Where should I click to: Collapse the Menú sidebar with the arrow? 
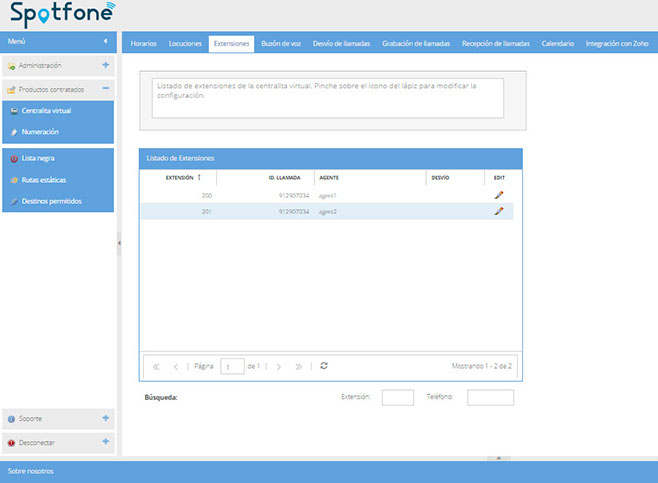tap(106, 41)
